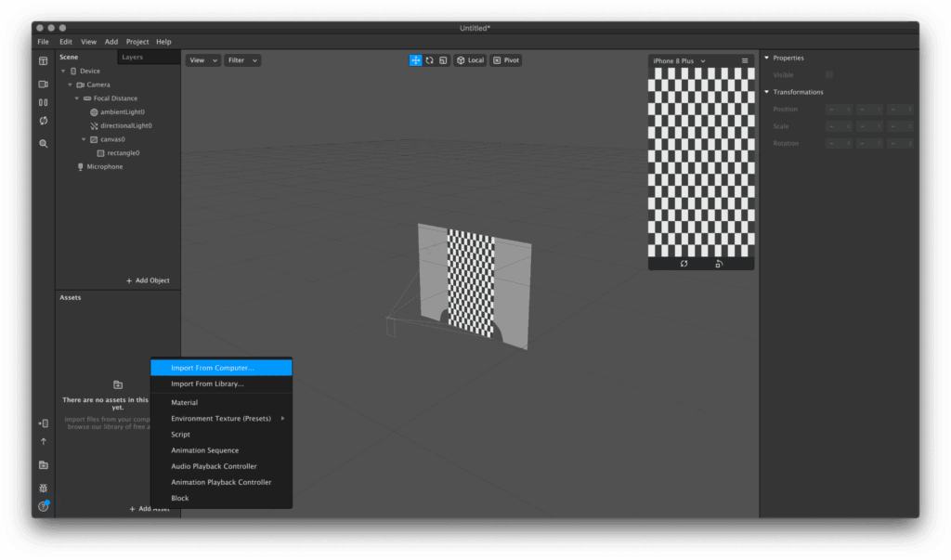Click the Rotation Z input field
Screen dimensions: 951x560
(899, 143)
